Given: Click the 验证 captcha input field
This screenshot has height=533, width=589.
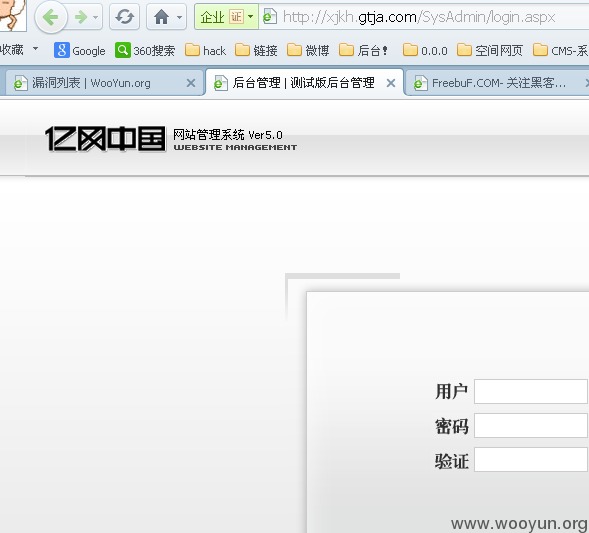Looking at the screenshot, I should coord(531,459).
